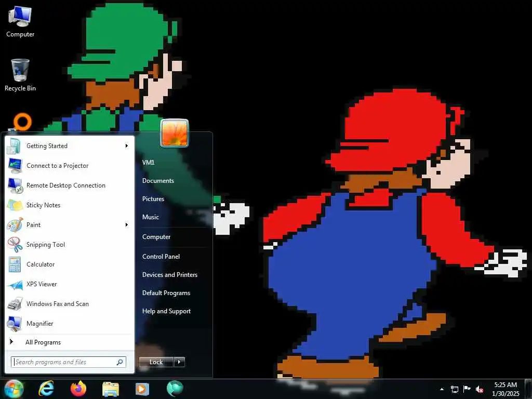532x399 pixels.
Task: Click the user account picture tile
Action: coord(175,133)
